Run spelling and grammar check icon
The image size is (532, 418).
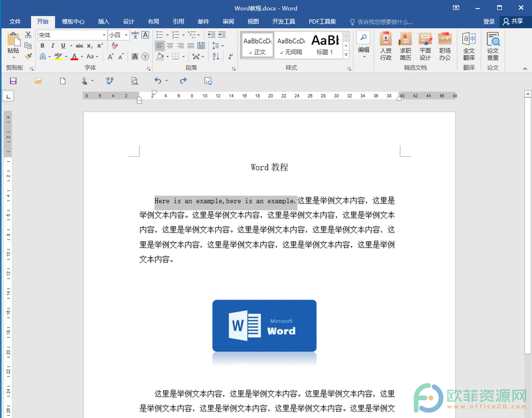point(109,81)
